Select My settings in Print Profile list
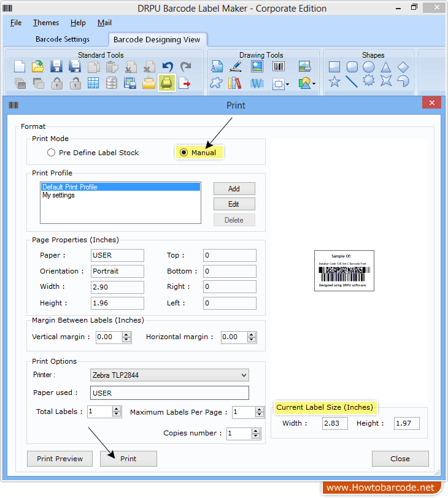The height and width of the screenshot is (498, 448). 59,196
